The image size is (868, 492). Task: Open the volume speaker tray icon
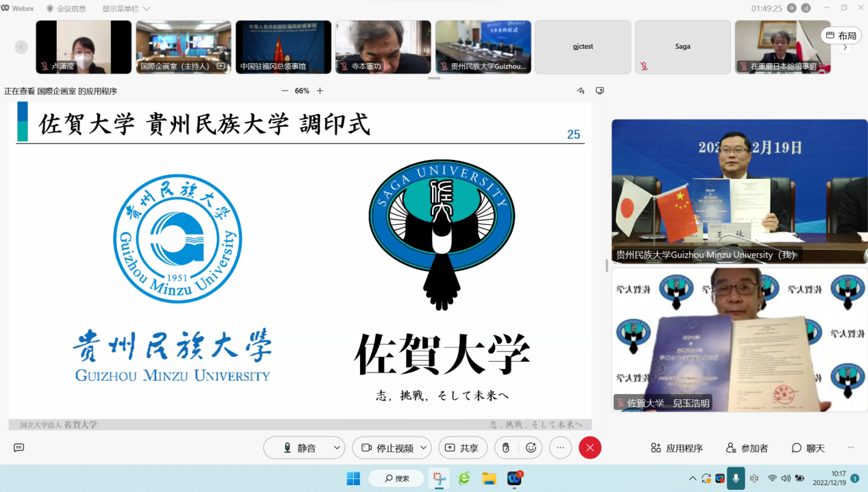tap(786, 478)
